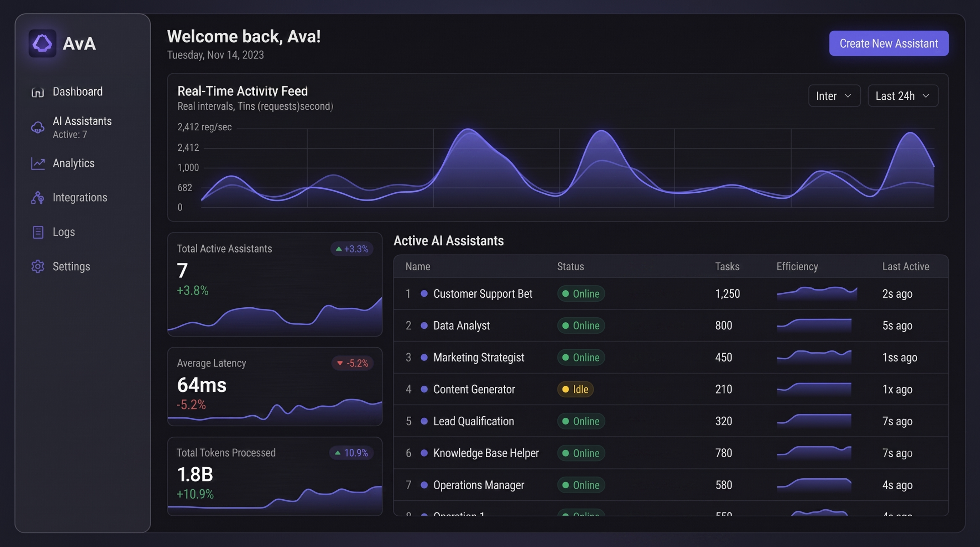Image resolution: width=980 pixels, height=547 pixels.
Task: Click the Last Active column header
Action: pos(906,267)
